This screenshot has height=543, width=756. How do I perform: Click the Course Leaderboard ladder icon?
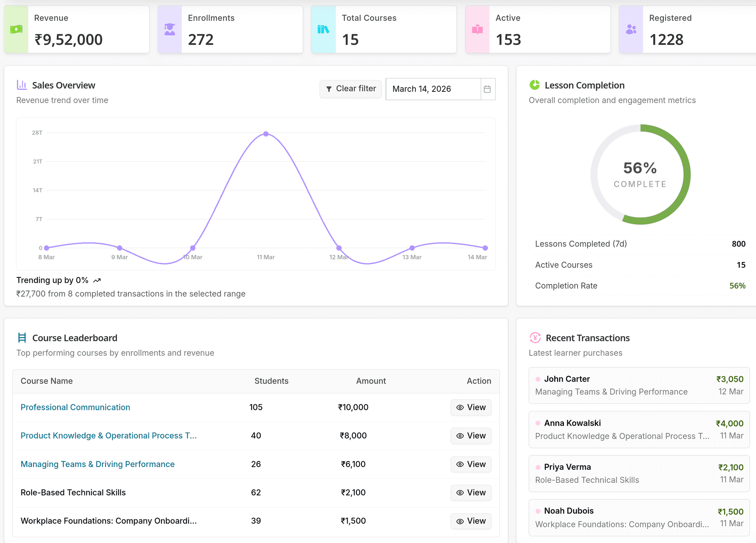(x=22, y=337)
